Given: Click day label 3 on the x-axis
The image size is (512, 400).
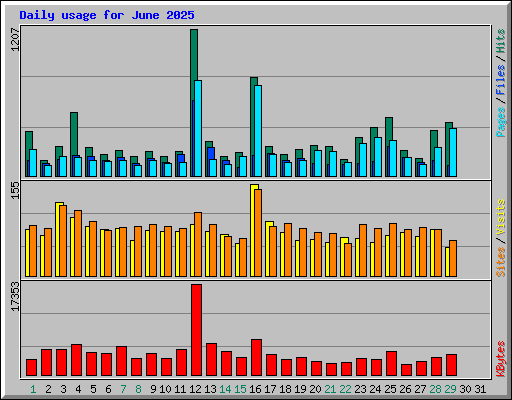Looking at the screenshot, I should click(x=63, y=389).
